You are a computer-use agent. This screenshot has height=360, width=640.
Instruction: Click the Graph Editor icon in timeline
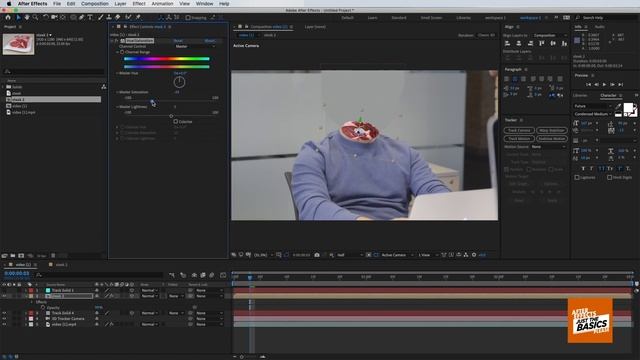click(x=223, y=275)
